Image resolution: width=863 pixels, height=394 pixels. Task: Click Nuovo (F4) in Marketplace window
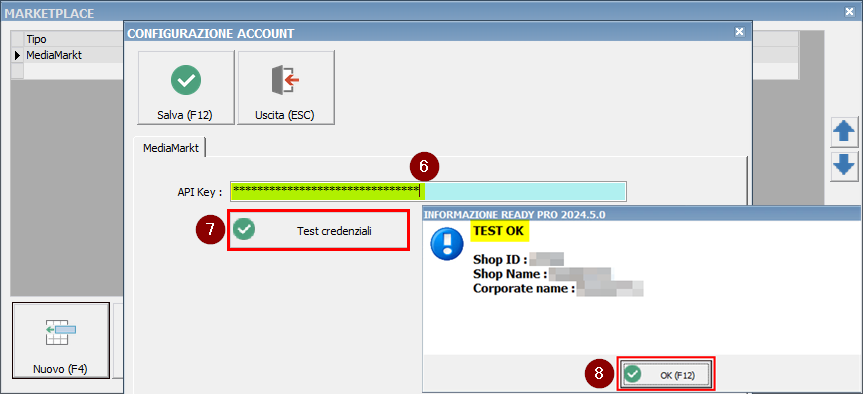pyautogui.click(x=61, y=340)
